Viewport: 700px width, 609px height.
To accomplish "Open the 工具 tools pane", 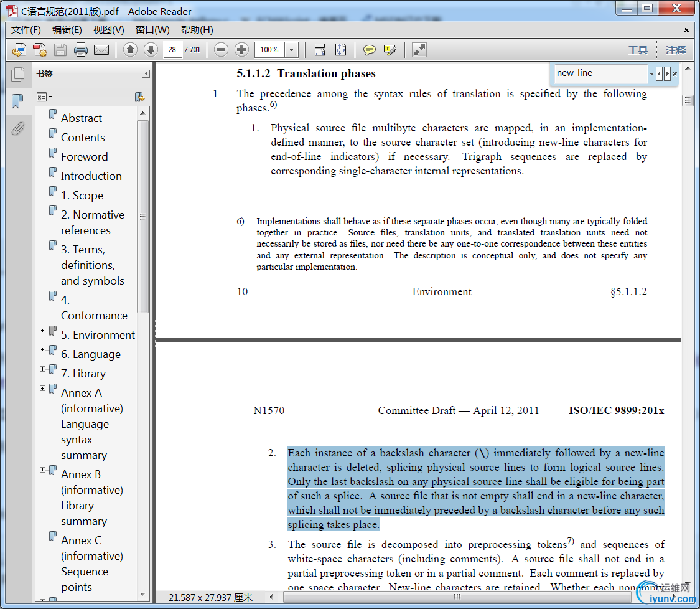I will tap(638, 50).
